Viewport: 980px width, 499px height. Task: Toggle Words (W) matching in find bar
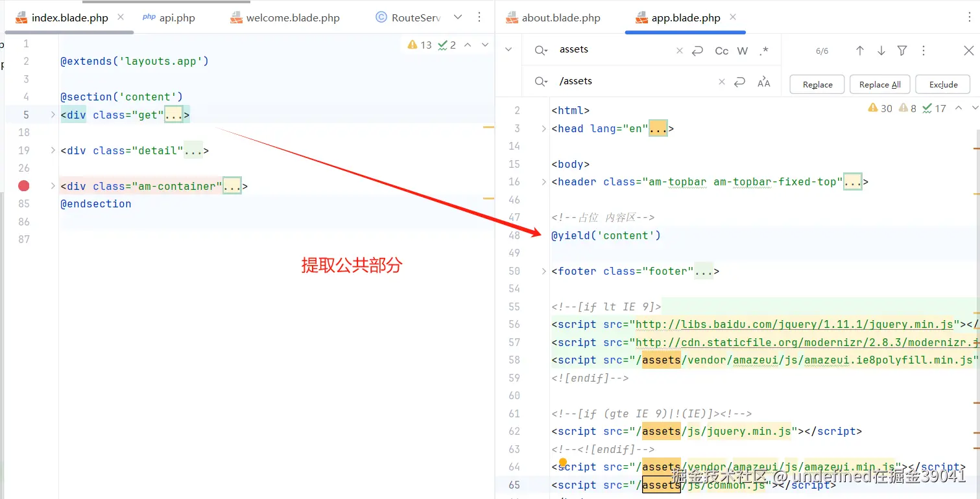click(743, 51)
